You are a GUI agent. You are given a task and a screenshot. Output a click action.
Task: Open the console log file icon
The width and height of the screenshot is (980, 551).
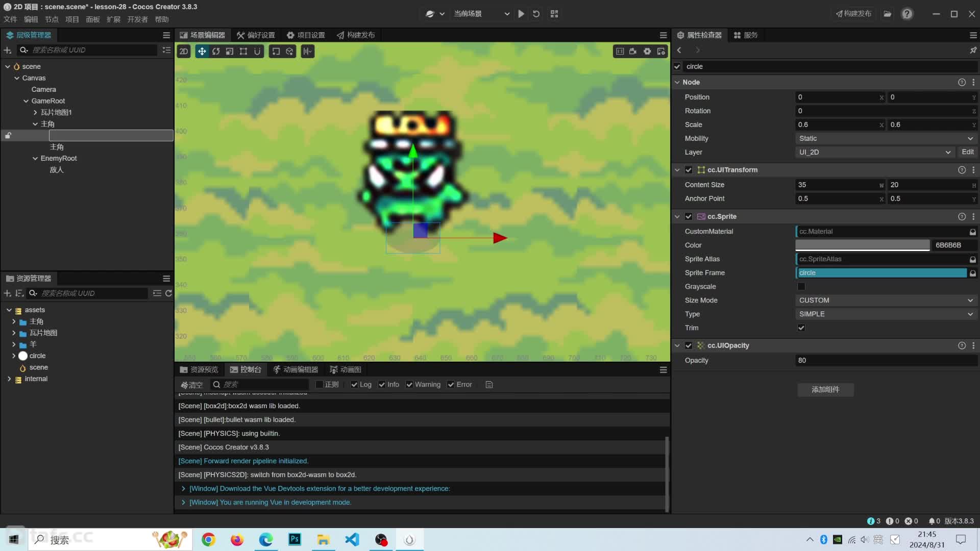(489, 385)
